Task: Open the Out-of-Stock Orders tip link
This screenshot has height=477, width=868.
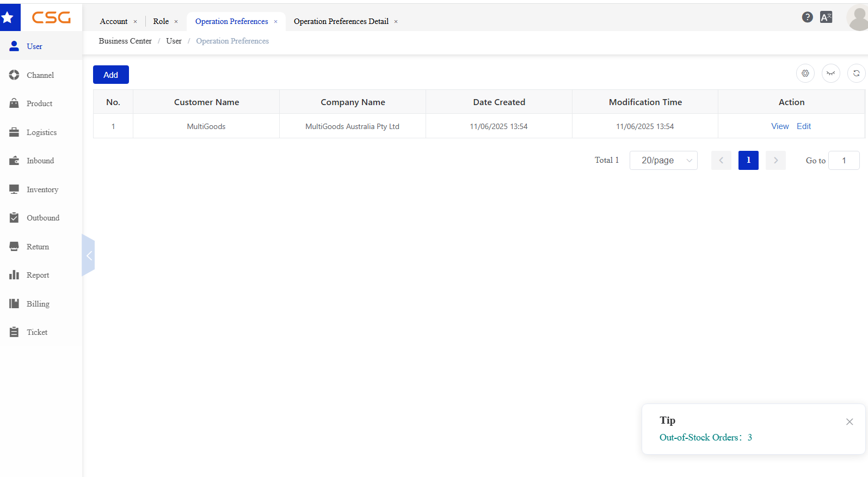Action: click(x=706, y=437)
